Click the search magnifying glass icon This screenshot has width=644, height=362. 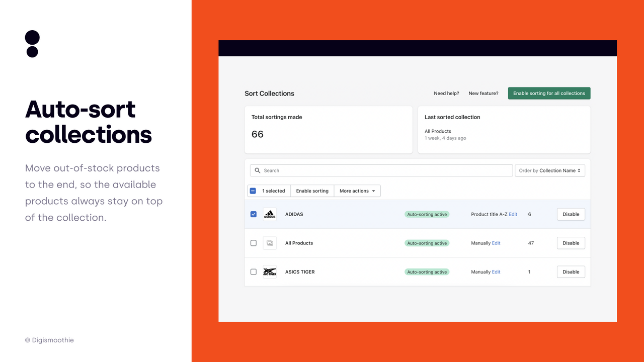[257, 170]
